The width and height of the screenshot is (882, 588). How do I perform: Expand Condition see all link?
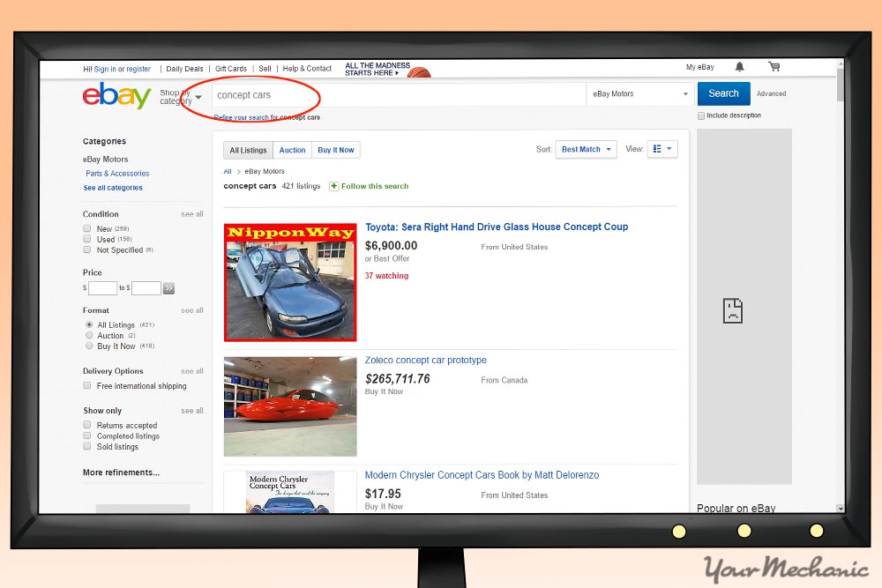pos(191,214)
